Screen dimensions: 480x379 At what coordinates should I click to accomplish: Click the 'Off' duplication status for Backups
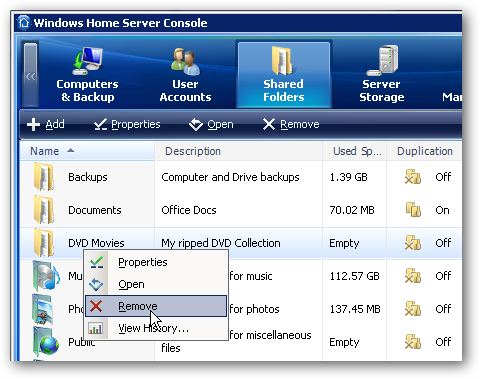point(443,177)
